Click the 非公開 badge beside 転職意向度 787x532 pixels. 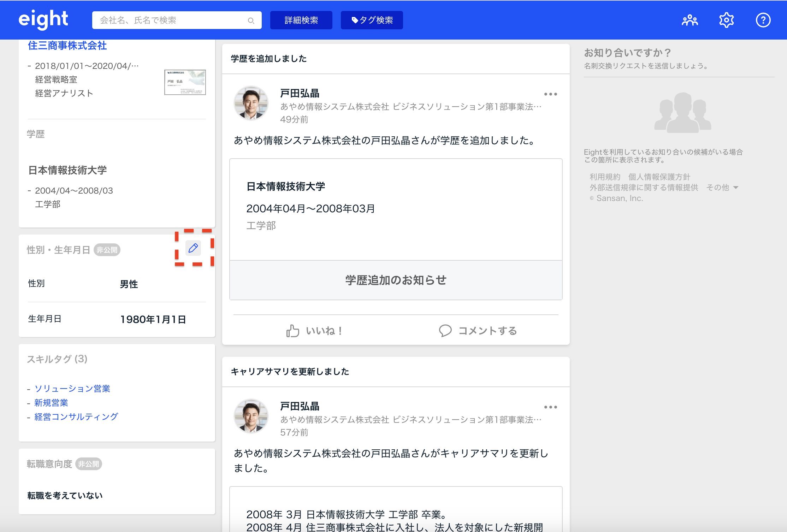pyautogui.click(x=89, y=464)
